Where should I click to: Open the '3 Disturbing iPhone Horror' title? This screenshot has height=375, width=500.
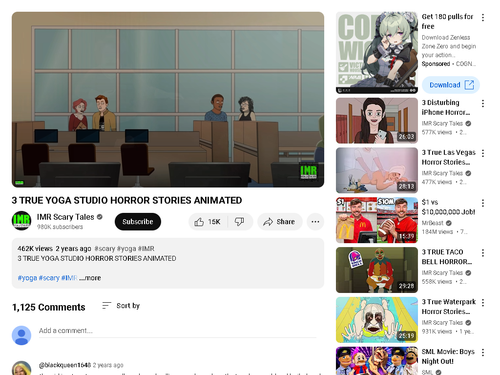(446, 107)
